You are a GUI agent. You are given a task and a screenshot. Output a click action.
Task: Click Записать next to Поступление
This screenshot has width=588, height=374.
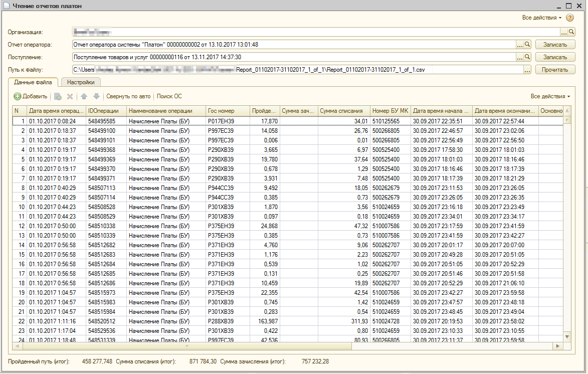pyautogui.click(x=555, y=57)
